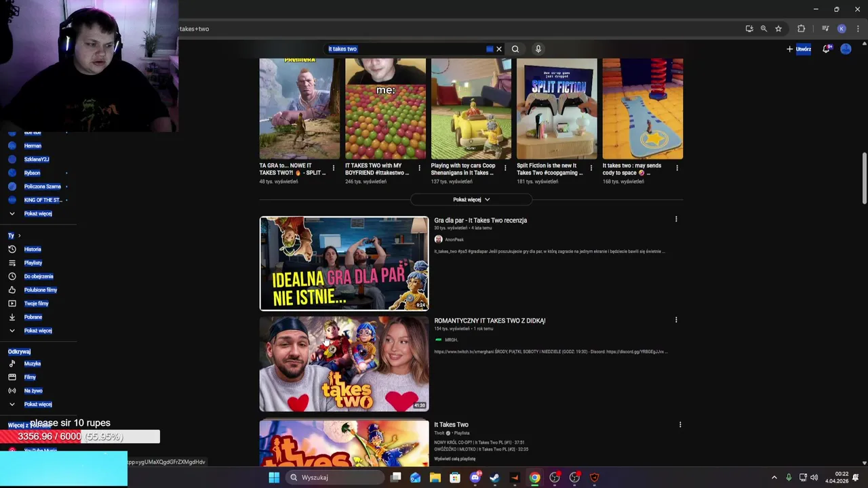The image size is (868, 488).
Task: Open options for 'Playing with toy cars' Short
Action: [x=505, y=168]
